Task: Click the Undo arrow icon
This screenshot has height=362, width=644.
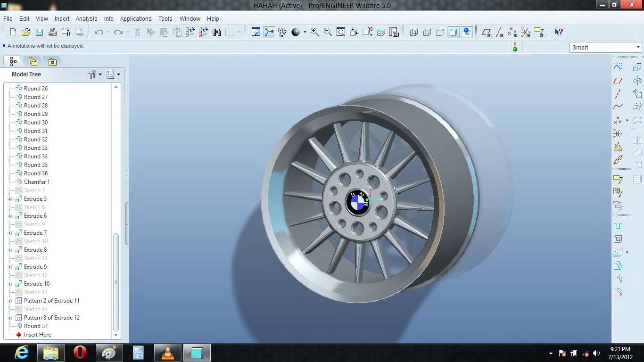Action: coord(99,32)
